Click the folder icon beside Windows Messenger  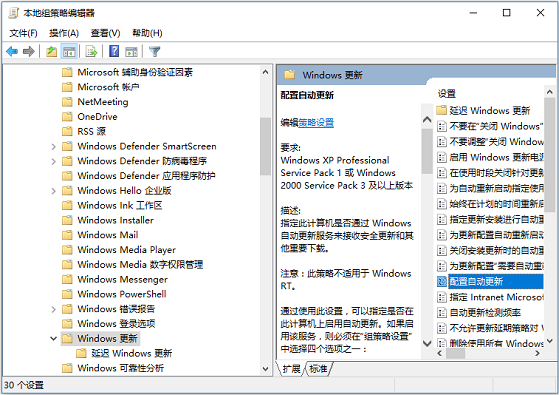(67, 279)
